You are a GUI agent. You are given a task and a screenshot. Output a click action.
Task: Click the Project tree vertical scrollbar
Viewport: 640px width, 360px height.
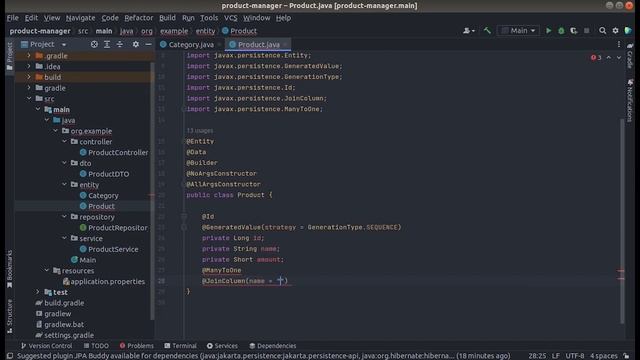click(152, 192)
